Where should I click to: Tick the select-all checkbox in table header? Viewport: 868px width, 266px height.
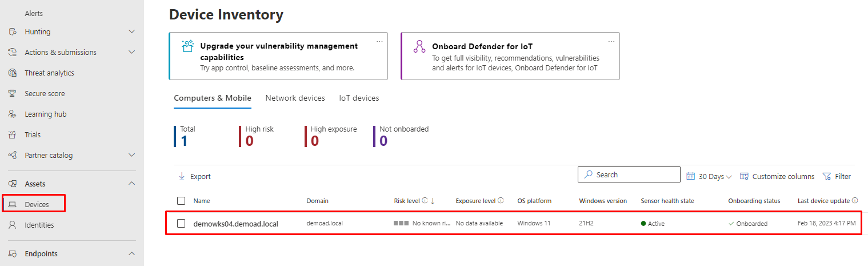coord(181,201)
